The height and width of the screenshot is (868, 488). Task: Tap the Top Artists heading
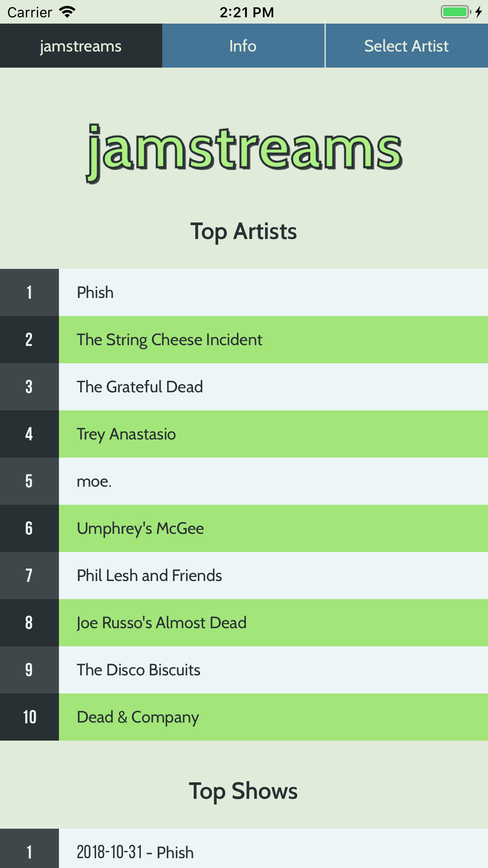pyautogui.click(x=244, y=231)
